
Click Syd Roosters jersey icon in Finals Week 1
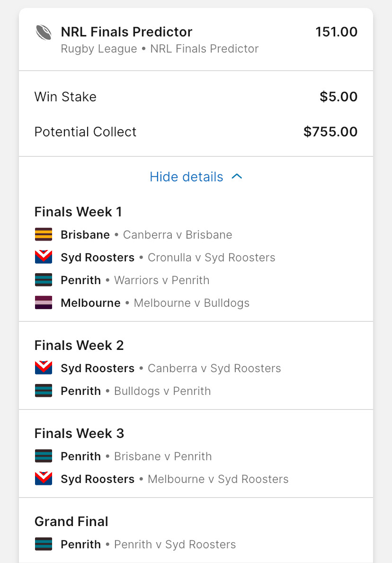click(44, 258)
